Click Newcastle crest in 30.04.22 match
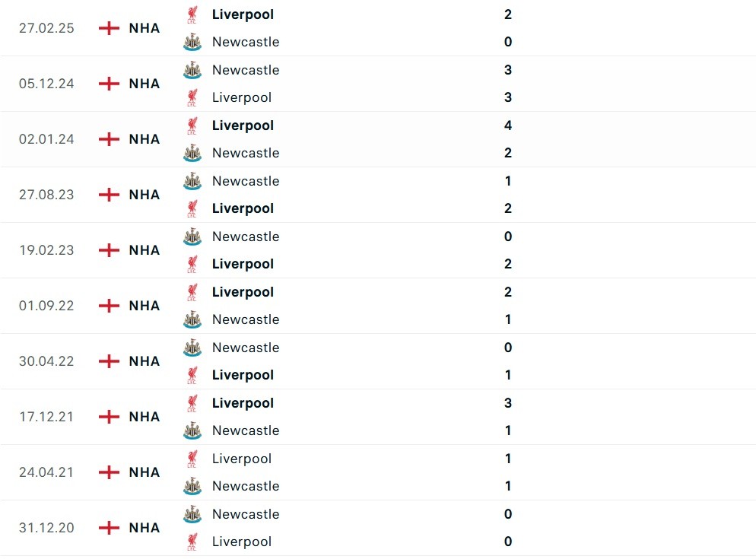 (x=192, y=348)
